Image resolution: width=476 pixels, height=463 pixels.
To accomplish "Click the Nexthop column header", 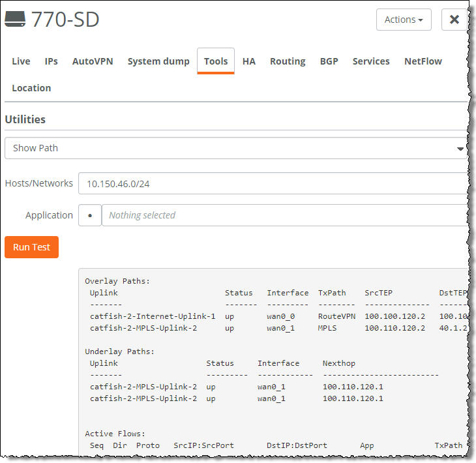I will [x=339, y=363].
